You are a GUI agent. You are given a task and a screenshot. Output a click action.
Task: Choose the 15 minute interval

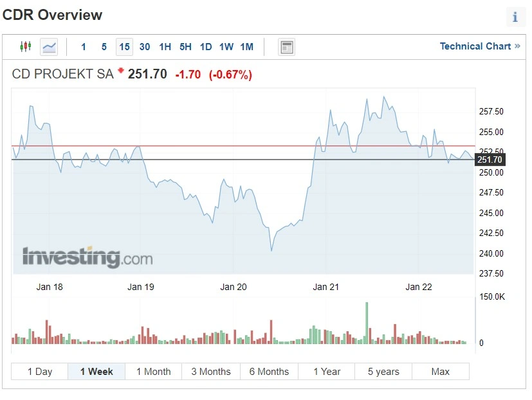[125, 47]
